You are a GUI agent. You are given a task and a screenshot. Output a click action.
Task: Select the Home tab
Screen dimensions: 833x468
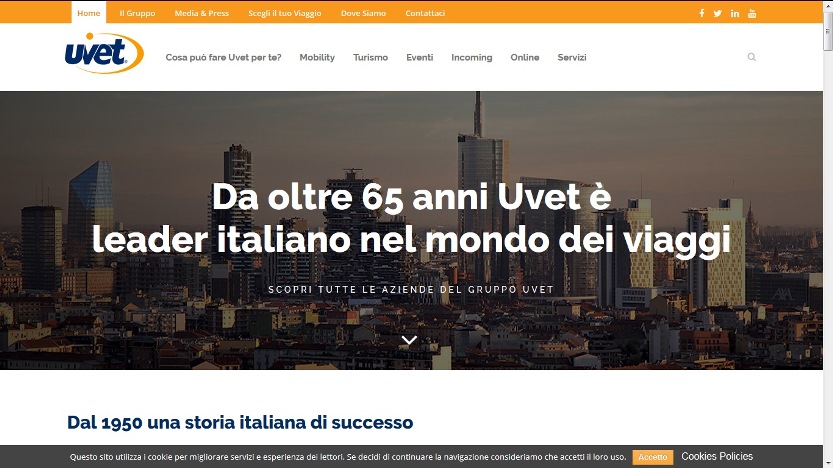89,13
